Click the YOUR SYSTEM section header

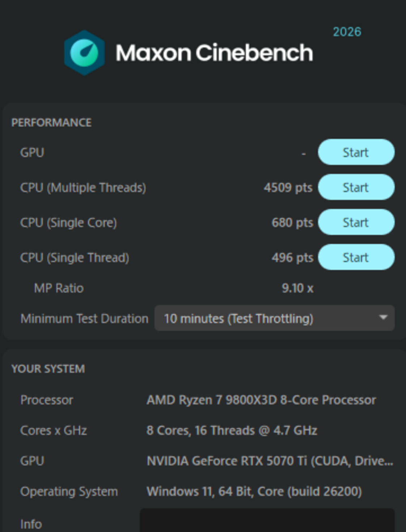(x=48, y=369)
